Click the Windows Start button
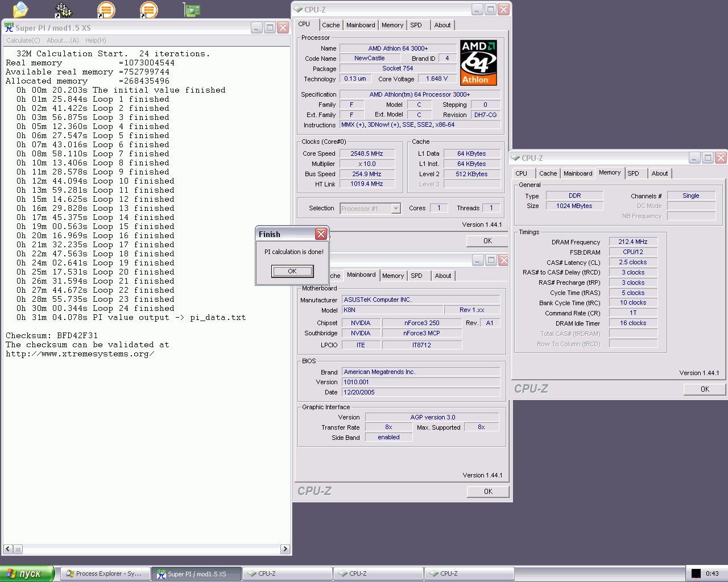Screen dimensions: 728x582 point(27,573)
